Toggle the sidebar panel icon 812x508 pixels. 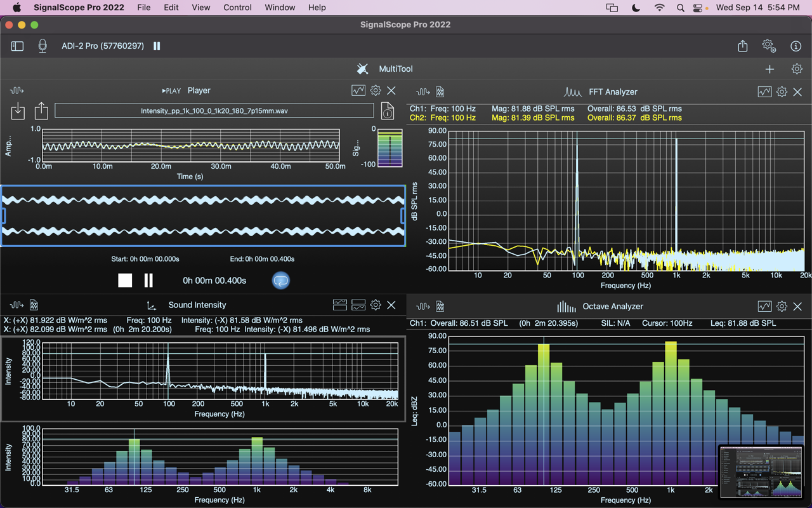coord(17,46)
